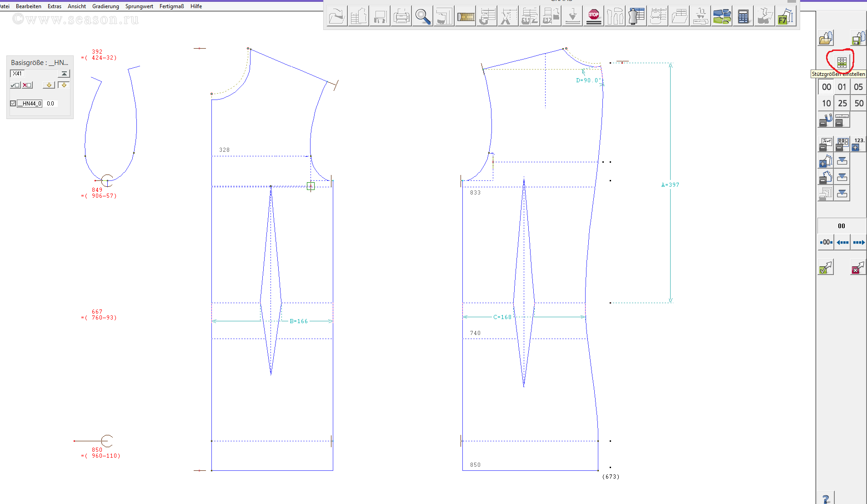867x504 pixels.
Task: Click the uncheck-all red X button
Action: click(27, 85)
